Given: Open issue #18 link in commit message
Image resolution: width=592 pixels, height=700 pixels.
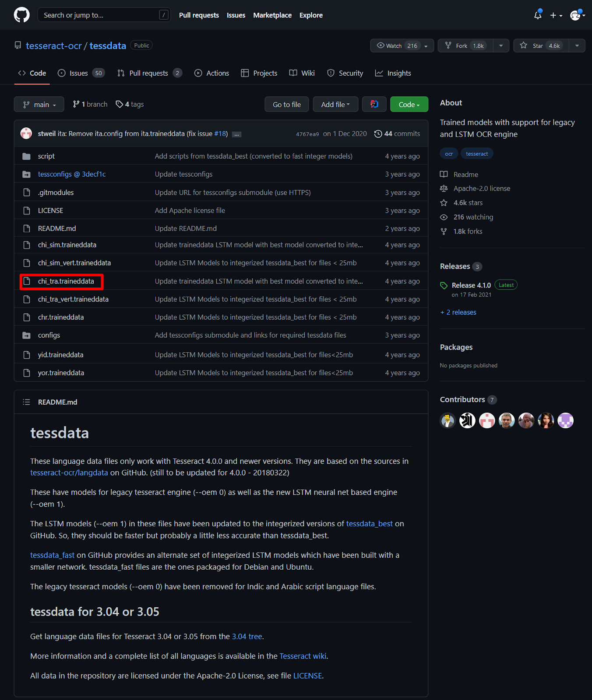Looking at the screenshot, I should pyautogui.click(x=221, y=134).
